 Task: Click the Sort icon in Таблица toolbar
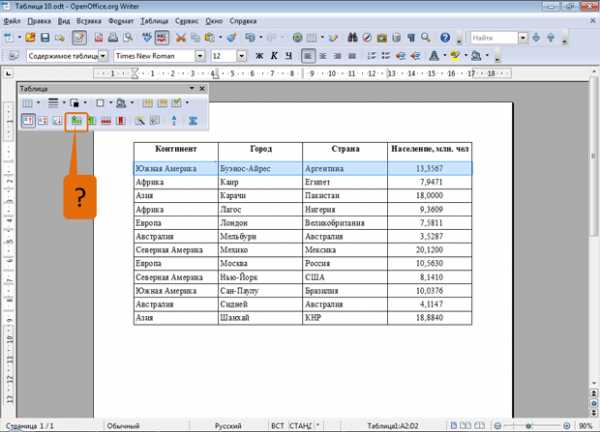coord(174,121)
